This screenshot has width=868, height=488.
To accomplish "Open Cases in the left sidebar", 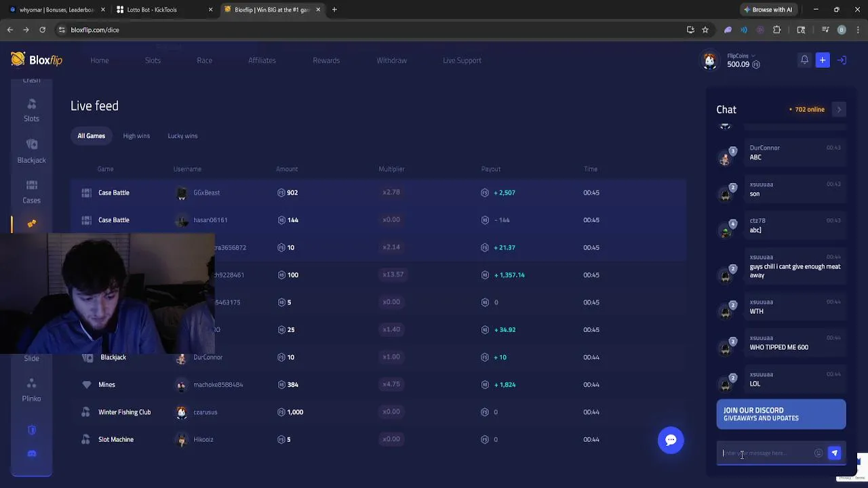I will tap(31, 192).
